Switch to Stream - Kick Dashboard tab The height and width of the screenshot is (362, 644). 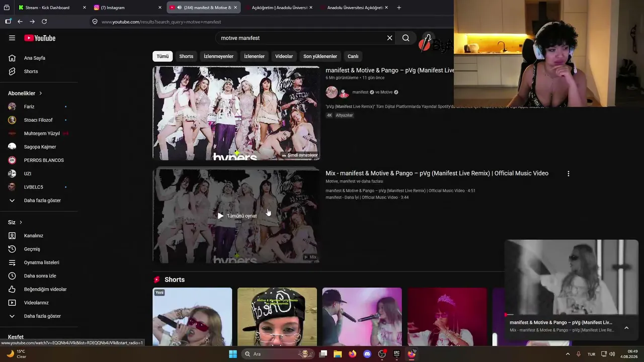pyautogui.click(x=48, y=8)
